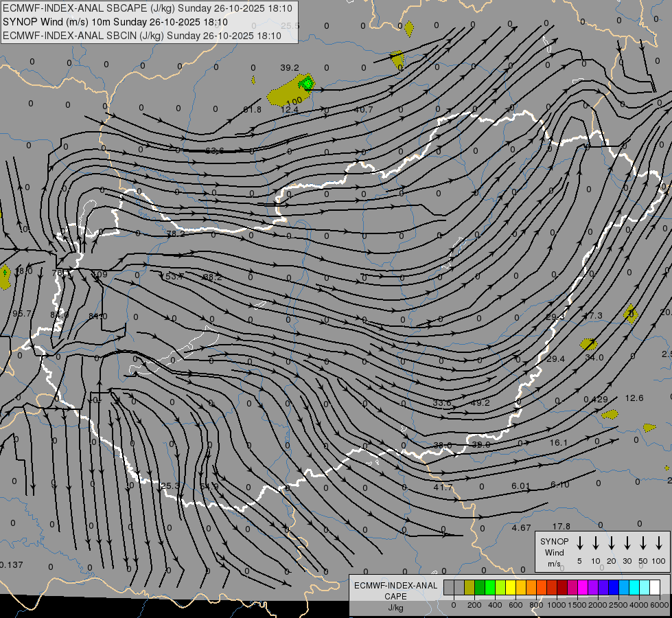
Task: Click the '109' value on the map
Action: click(x=100, y=275)
